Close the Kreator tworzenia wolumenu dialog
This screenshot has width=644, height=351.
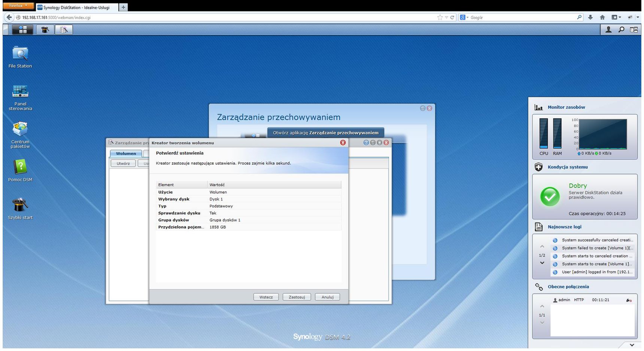pyautogui.click(x=343, y=143)
